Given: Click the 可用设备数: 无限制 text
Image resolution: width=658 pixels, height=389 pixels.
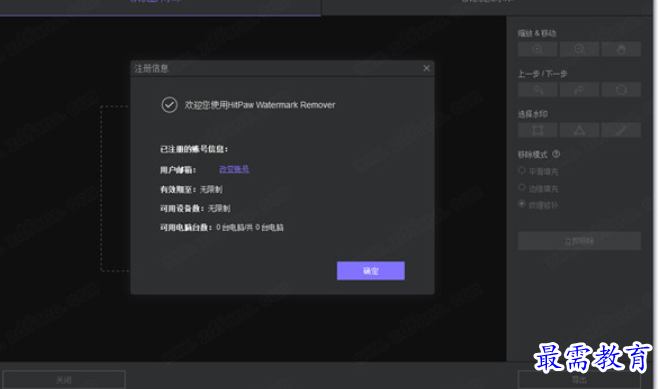Looking at the screenshot, I should (195, 208).
